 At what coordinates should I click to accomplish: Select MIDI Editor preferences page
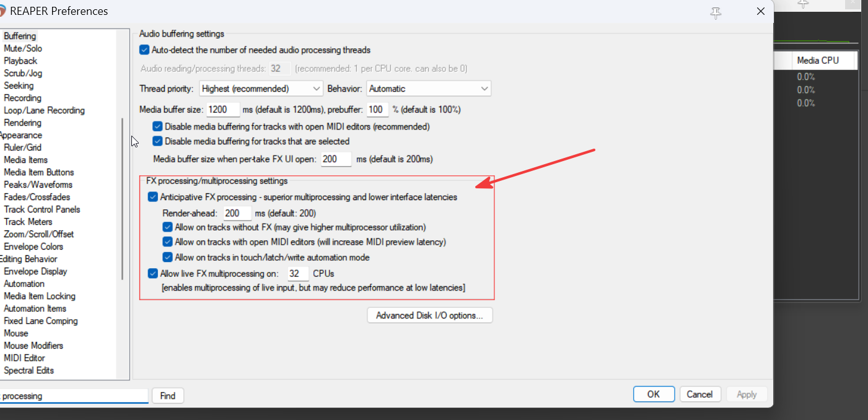click(24, 358)
